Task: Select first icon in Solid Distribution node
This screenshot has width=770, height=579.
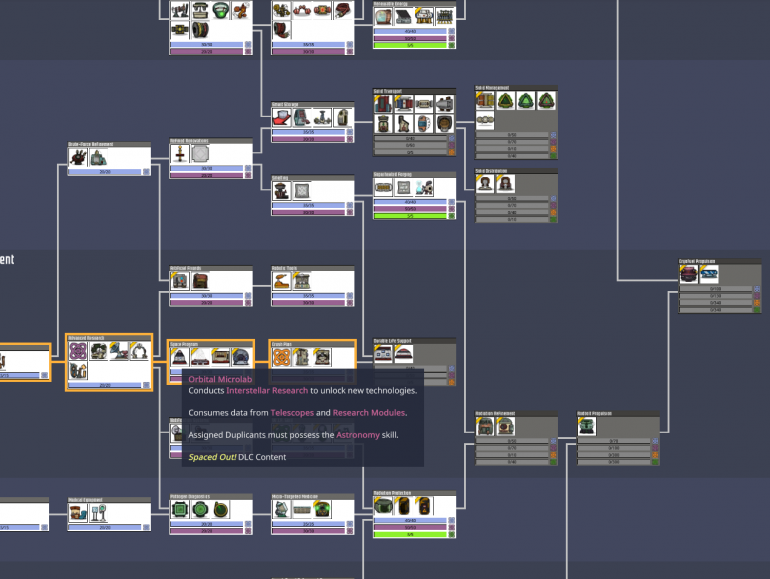Action: (x=486, y=184)
